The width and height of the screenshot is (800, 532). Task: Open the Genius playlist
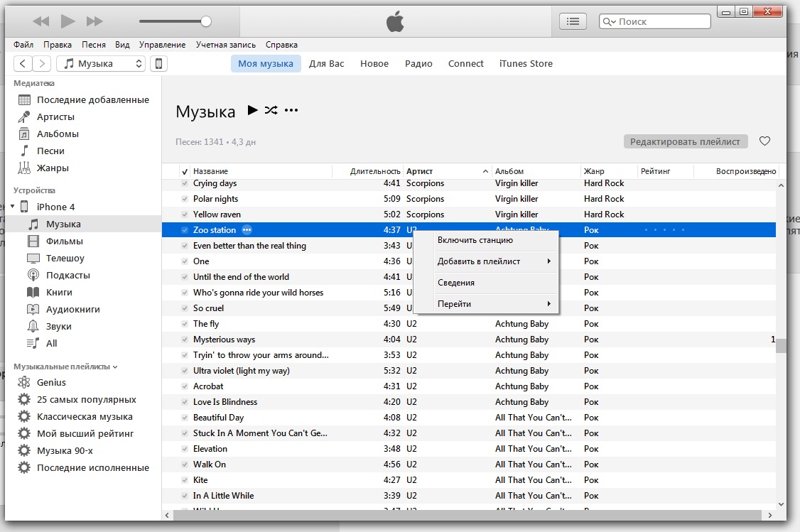(51, 383)
